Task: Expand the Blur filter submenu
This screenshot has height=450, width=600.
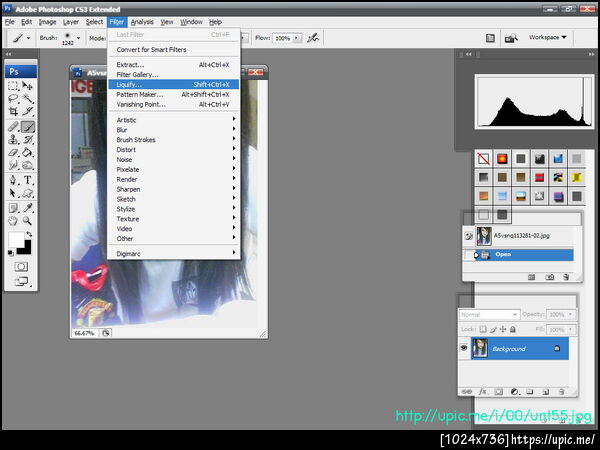Action: point(174,130)
